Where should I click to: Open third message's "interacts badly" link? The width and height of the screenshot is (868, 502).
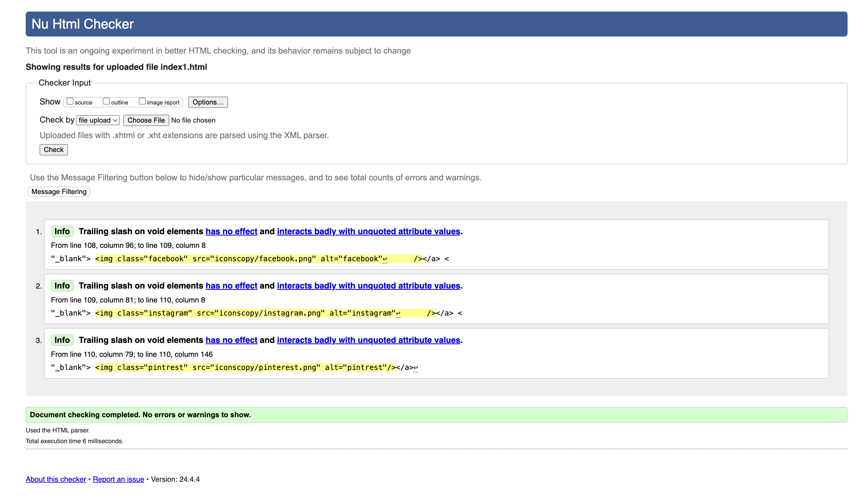368,340
